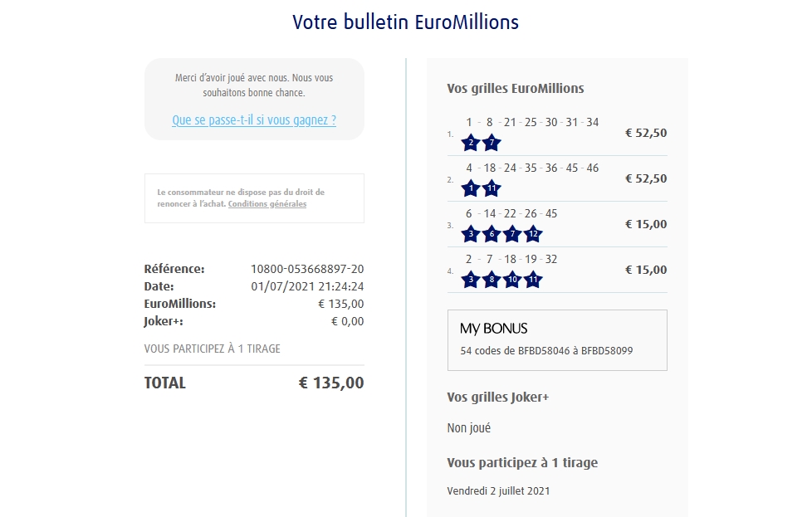Select star number 1 in grid 2
Image resolution: width=812 pixels, height=517 pixels.
point(471,188)
